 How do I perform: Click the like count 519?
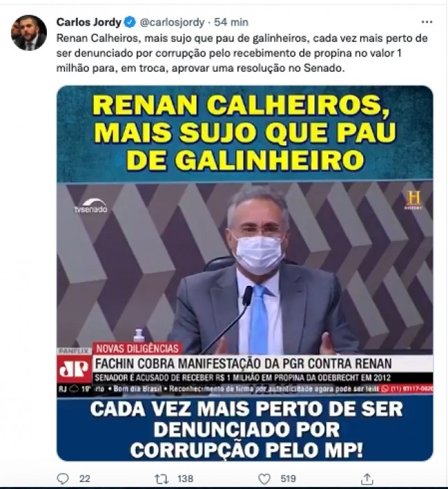(x=288, y=479)
